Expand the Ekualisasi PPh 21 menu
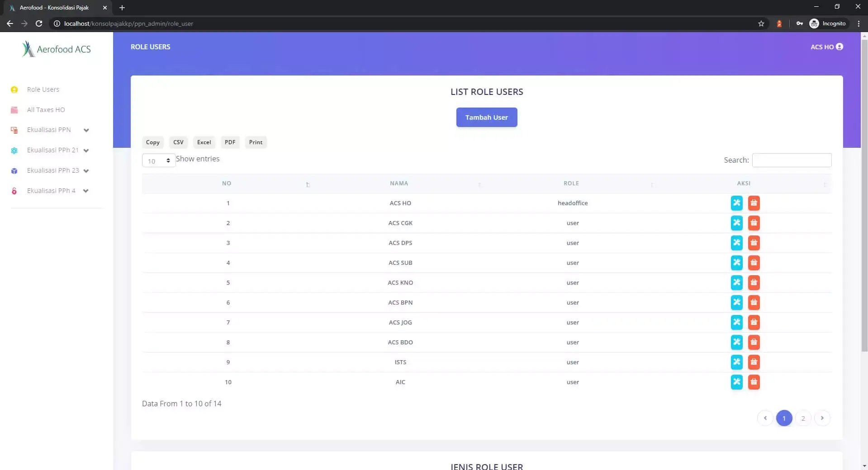Screen dimensions: 868x470 point(50,150)
